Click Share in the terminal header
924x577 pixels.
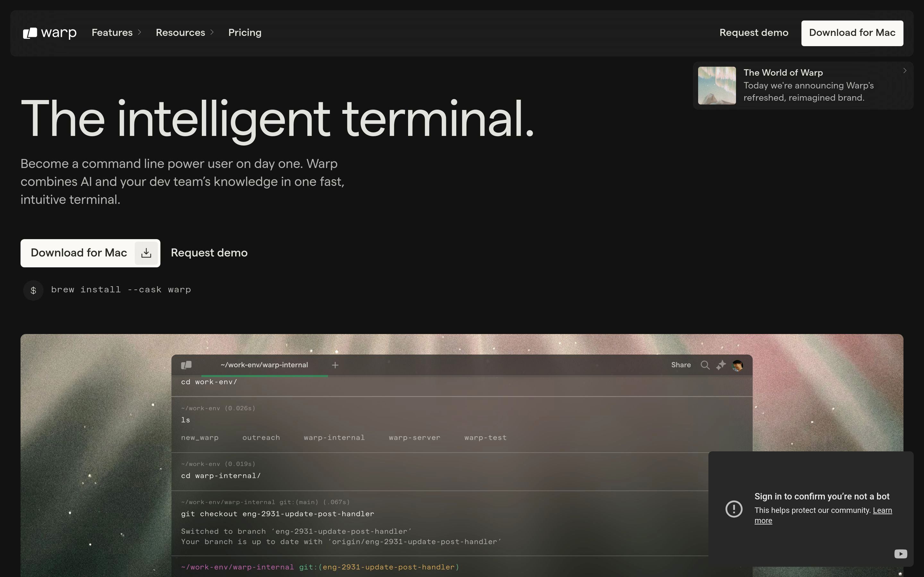coord(681,365)
